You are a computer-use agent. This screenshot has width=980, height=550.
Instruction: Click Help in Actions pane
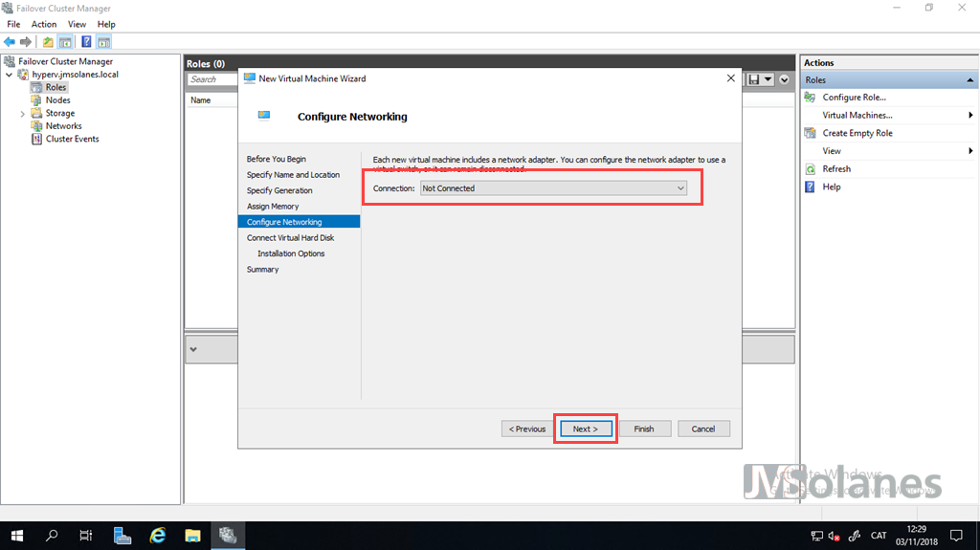point(832,187)
